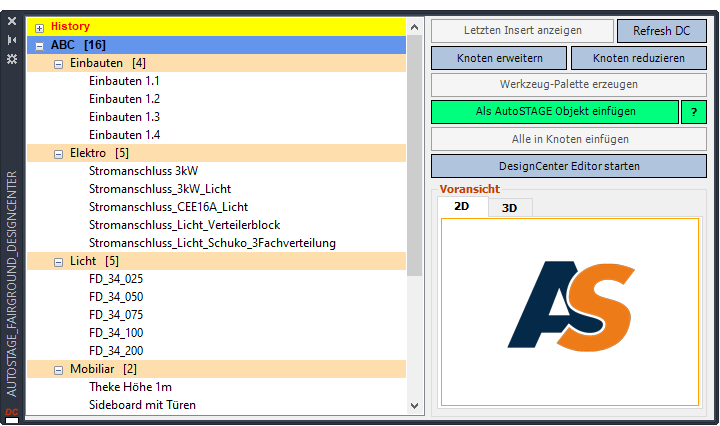
Task: Collapse the Einbauten [4] group
Action: 58,64
